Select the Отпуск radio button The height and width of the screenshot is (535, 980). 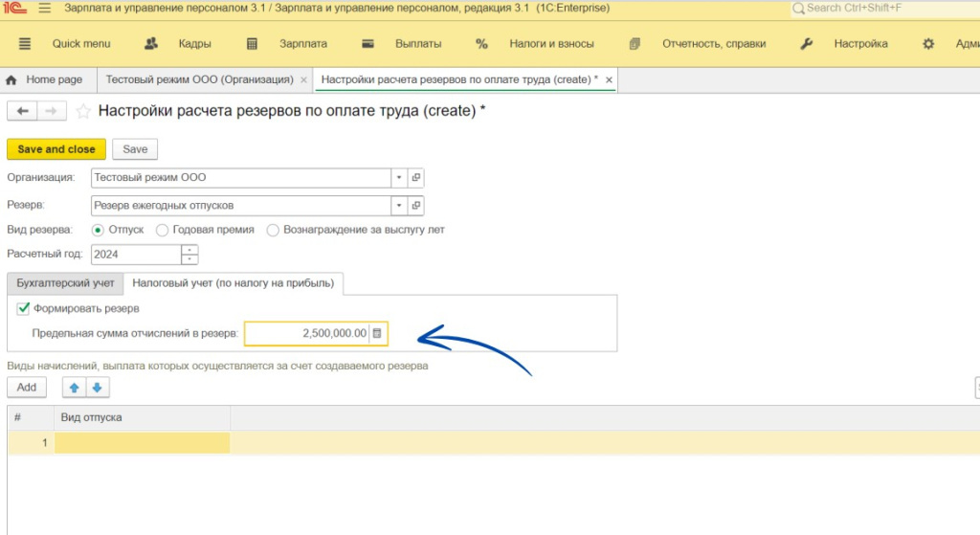point(98,230)
